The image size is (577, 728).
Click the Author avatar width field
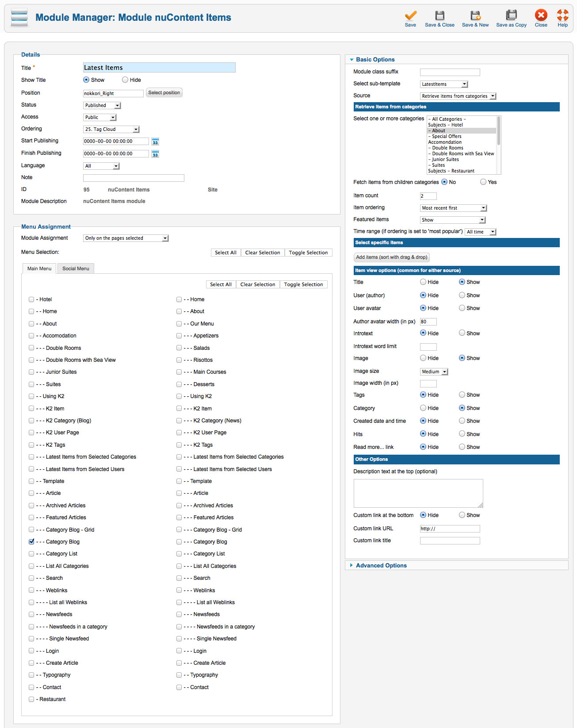click(x=428, y=322)
